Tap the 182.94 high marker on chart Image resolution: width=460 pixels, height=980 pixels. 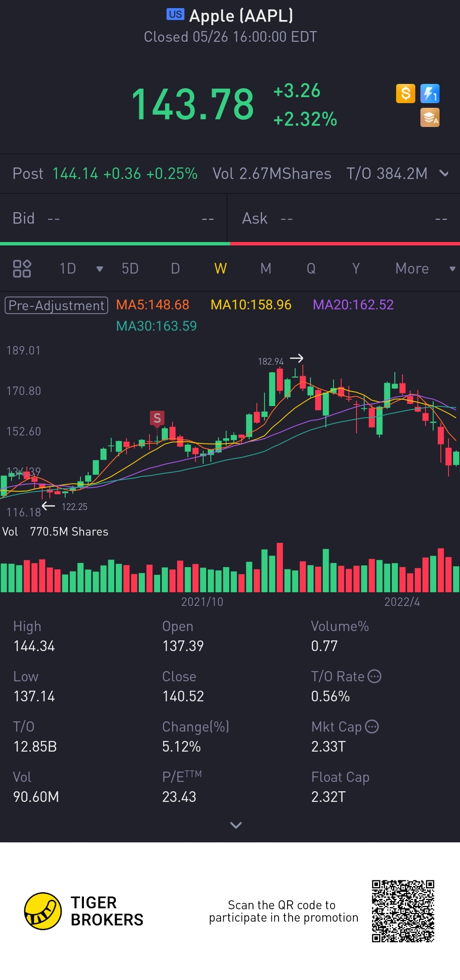point(271,361)
